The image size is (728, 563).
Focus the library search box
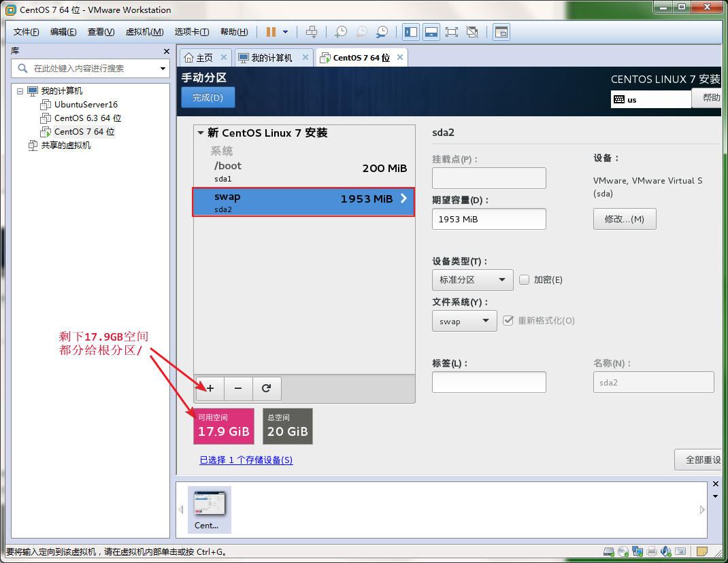click(x=90, y=69)
